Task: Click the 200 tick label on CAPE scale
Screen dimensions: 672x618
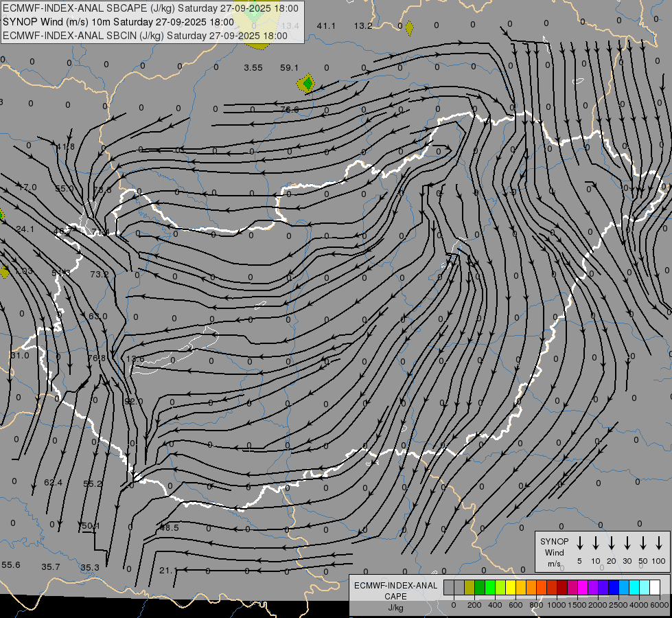Action: (474, 605)
